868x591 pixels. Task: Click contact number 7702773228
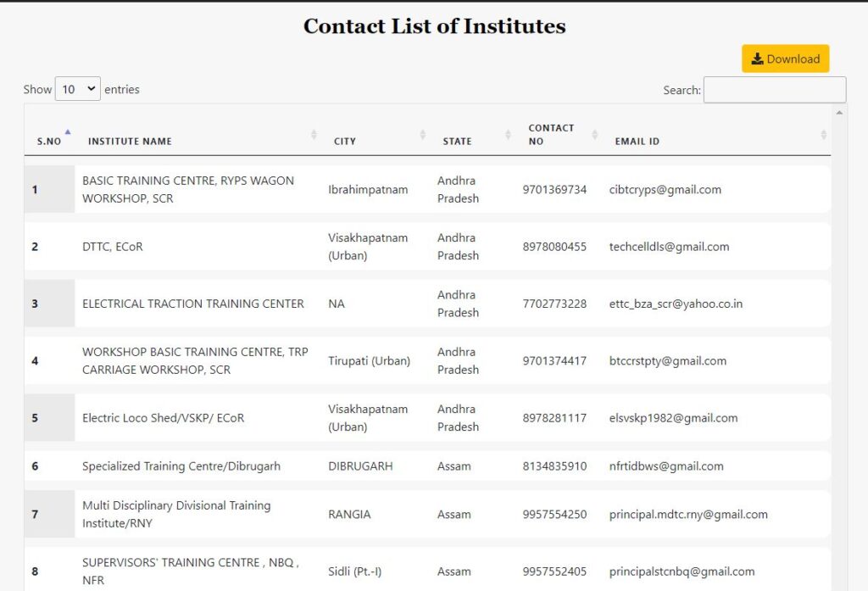(x=554, y=304)
